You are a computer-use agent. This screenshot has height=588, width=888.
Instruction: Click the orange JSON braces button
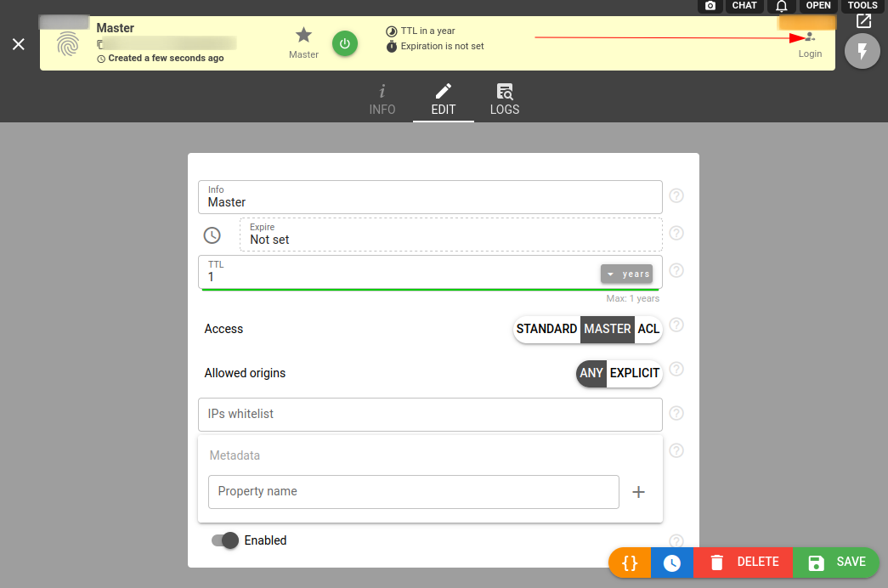(x=630, y=563)
